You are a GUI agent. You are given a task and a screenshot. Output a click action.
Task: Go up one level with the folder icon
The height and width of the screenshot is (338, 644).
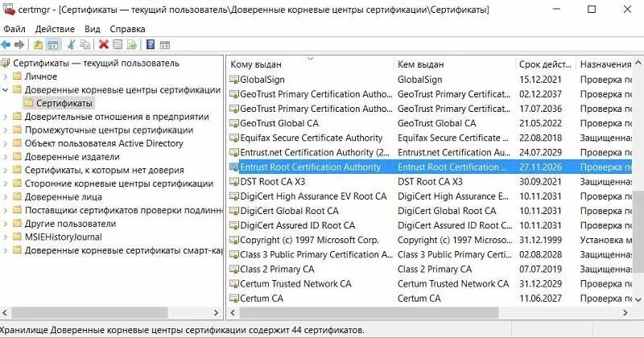pyautogui.click(x=38, y=45)
